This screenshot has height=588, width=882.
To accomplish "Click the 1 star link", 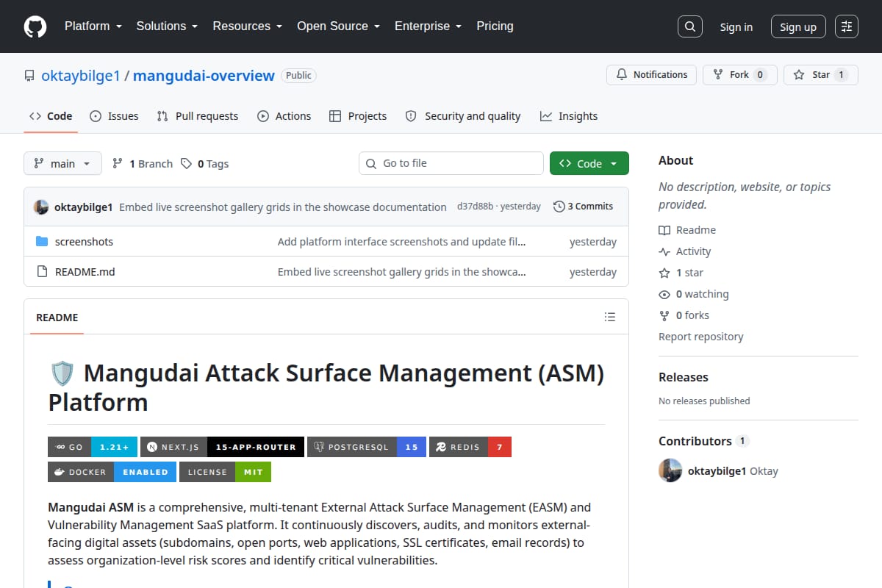I will (681, 273).
